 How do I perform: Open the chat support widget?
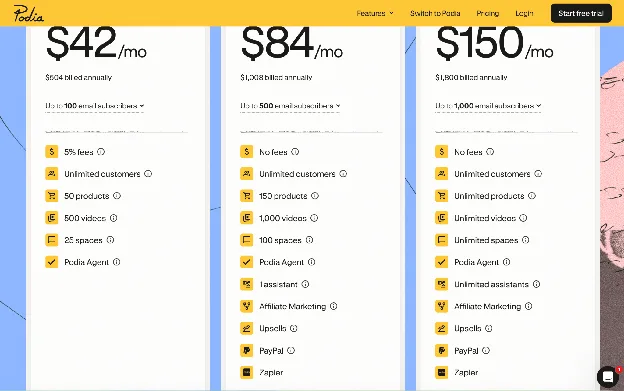point(608,376)
